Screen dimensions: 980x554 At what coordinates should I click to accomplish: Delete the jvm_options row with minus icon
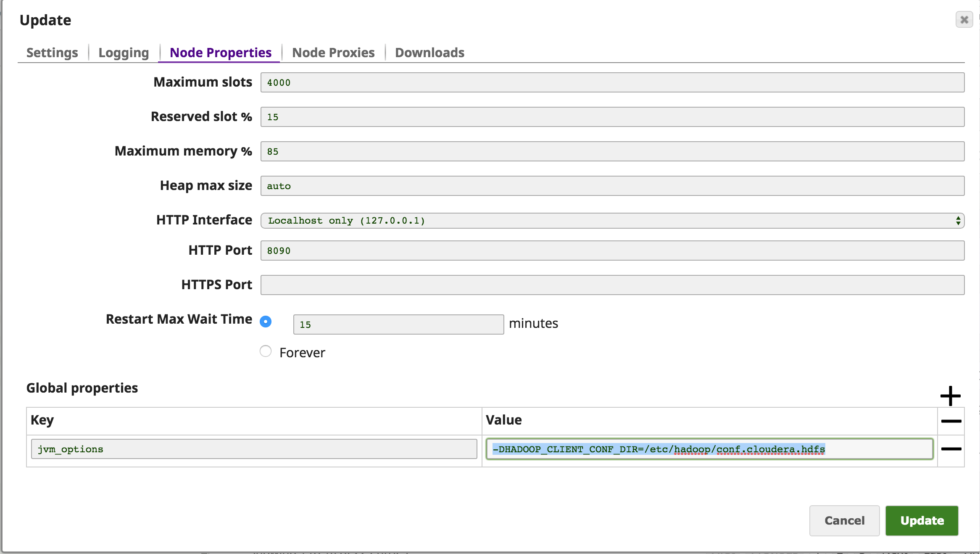pyautogui.click(x=951, y=449)
